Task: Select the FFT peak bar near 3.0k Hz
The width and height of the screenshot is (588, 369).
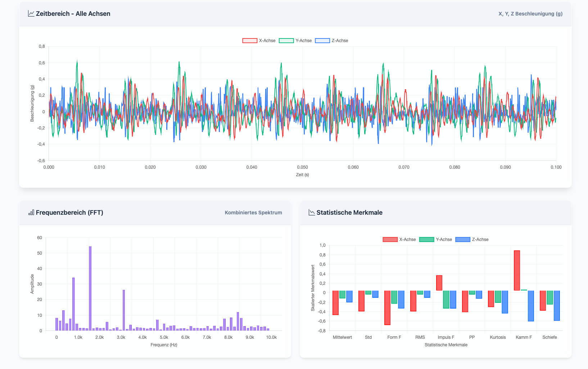Action: (x=124, y=310)
